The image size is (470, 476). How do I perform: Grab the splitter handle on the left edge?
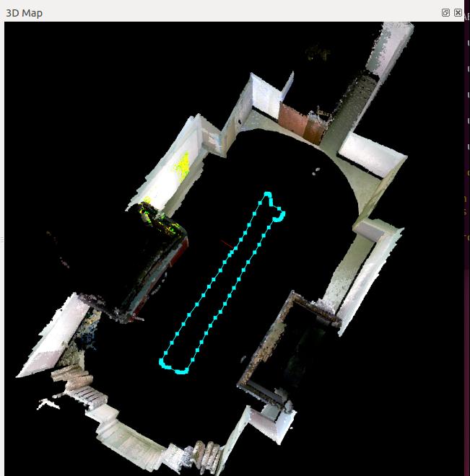[x=2, y=238]
